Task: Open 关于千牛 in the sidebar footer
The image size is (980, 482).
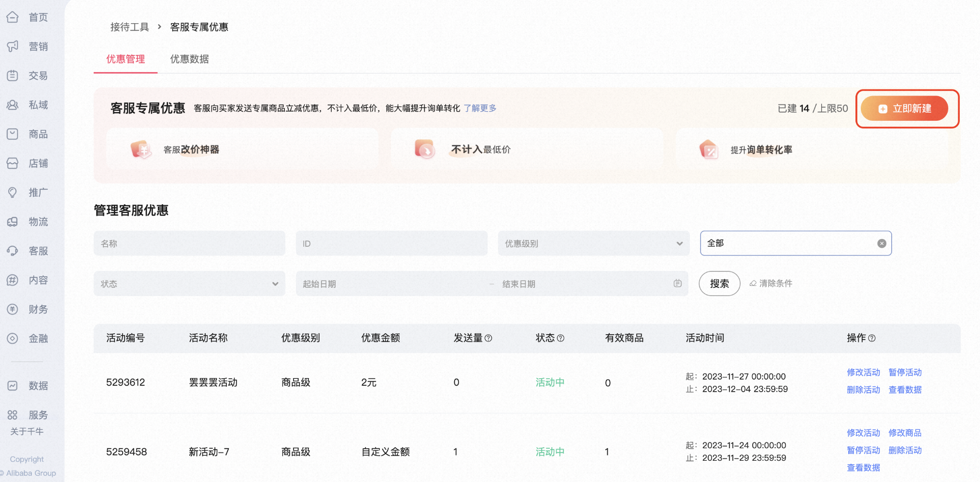Action: [x=27, y=432]
